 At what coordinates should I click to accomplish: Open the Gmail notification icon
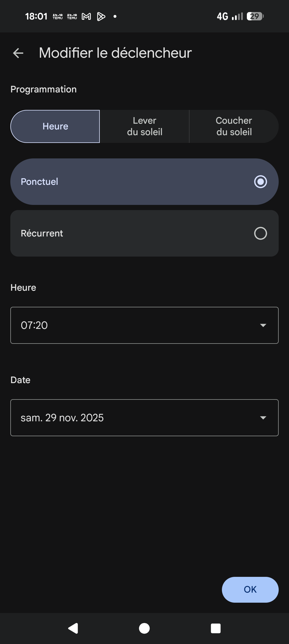[x=86, y=17]
